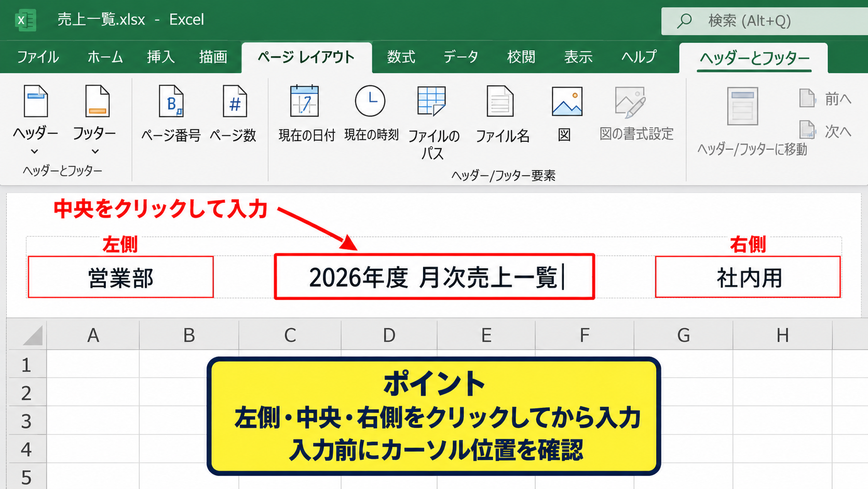The height and width of the screenshot is (489, 868).
Task: Insert ページ数 page count element
Action: click(233, 113)
